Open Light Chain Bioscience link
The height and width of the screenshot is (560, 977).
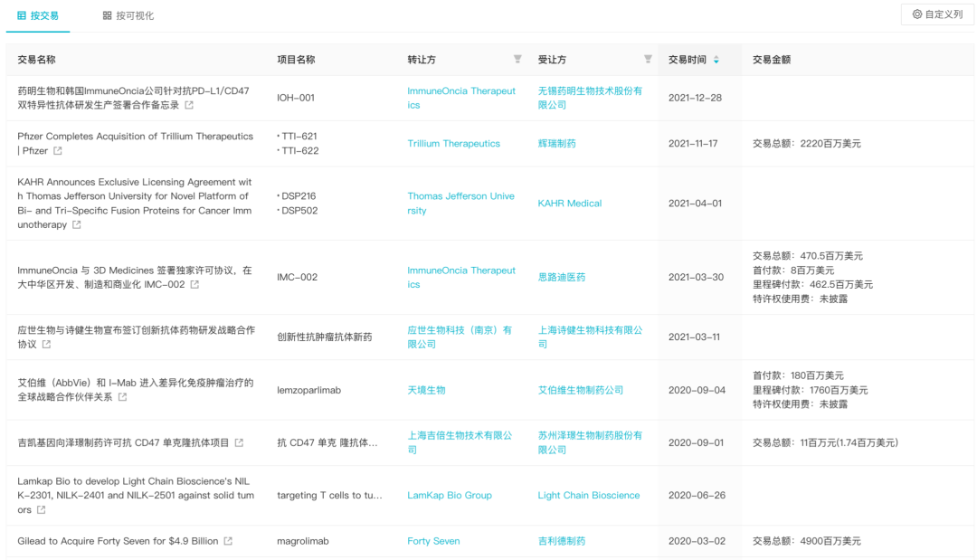point(589,495)
